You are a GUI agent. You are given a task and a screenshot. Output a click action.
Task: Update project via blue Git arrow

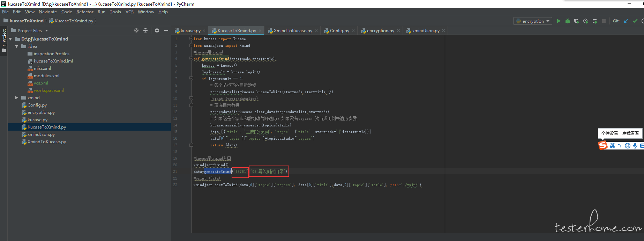[626, 21]
